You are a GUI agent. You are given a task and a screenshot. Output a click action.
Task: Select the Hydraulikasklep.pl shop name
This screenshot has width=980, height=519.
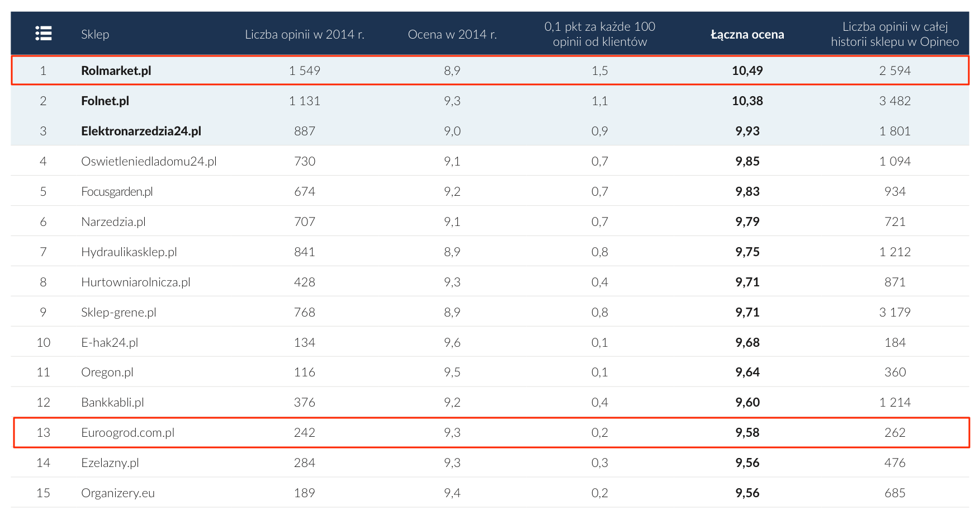pos(129,252)
